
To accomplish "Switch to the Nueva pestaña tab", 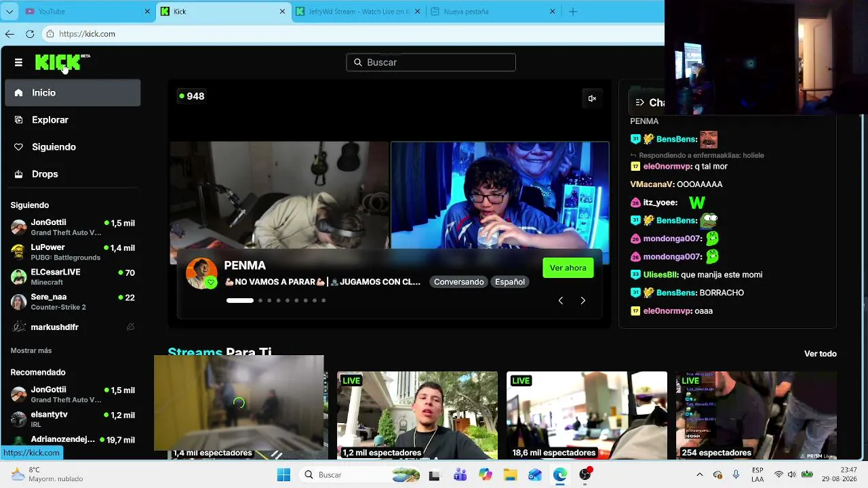I will click(494, 12).
